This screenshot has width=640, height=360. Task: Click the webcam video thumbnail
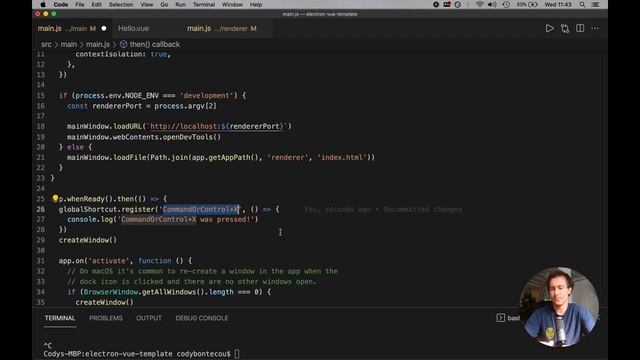coord(559,307)
